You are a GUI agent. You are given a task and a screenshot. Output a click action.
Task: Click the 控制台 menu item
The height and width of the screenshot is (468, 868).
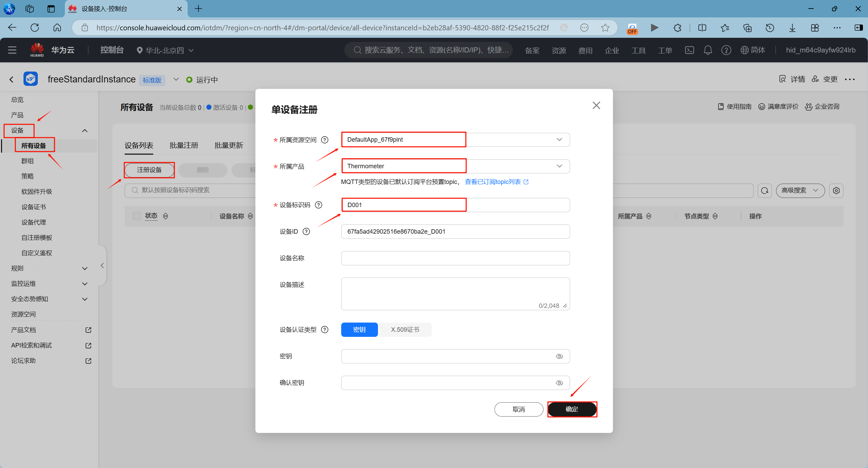coord(112,50)
